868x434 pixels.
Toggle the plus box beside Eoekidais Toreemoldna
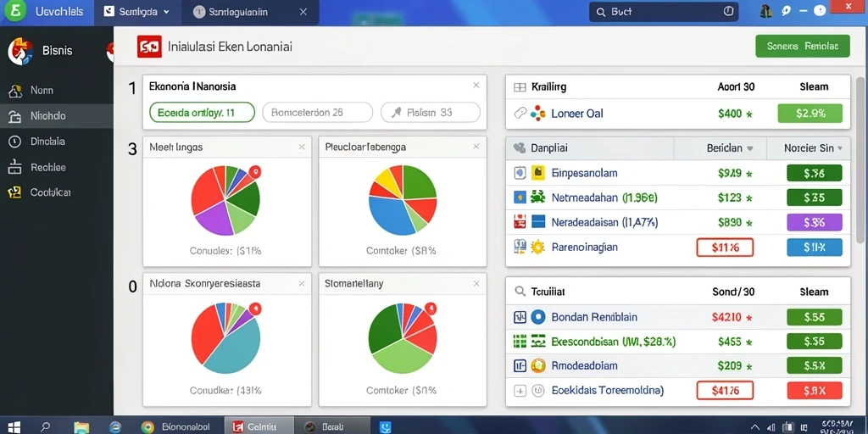click(520, 391)
